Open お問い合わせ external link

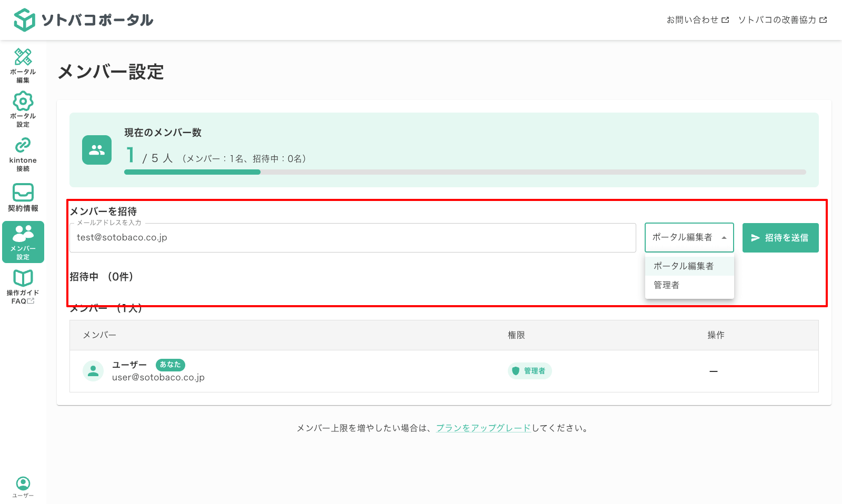[697, 20]
